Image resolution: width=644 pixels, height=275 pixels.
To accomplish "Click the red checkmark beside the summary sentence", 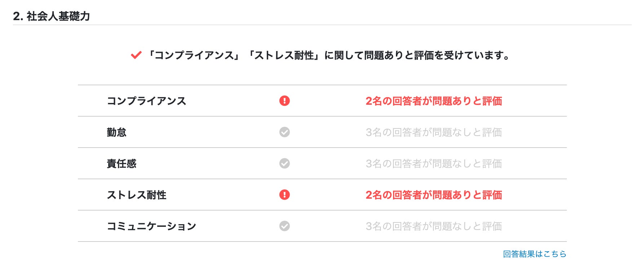I will pyautogui.click(x=136, y=55).
